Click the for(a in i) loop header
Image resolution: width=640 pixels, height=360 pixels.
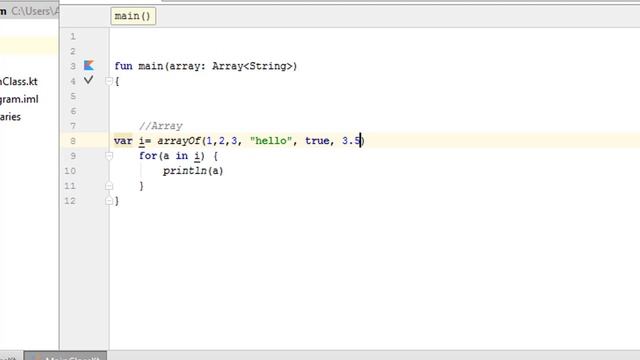tap(178, 156)
